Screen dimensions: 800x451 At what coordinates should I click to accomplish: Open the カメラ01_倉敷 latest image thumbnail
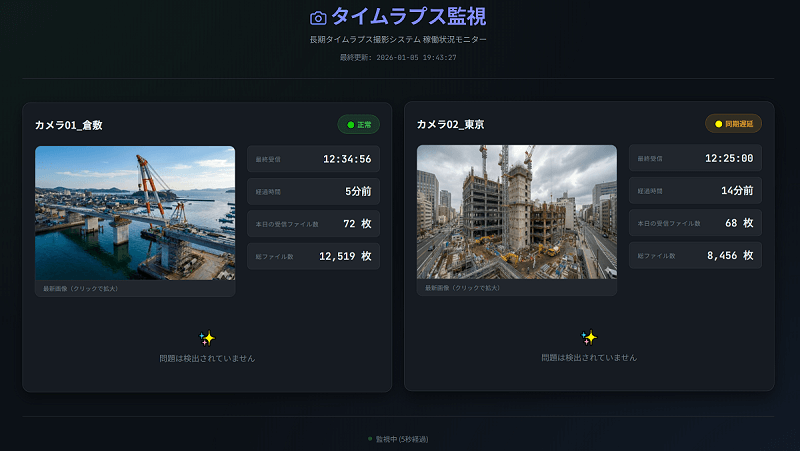135,213
